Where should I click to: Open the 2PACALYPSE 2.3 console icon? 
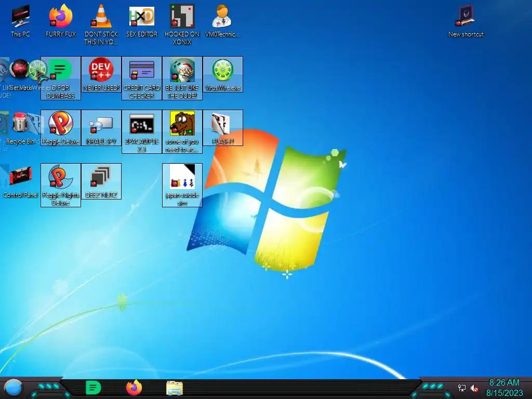click(x=142, y=131)
